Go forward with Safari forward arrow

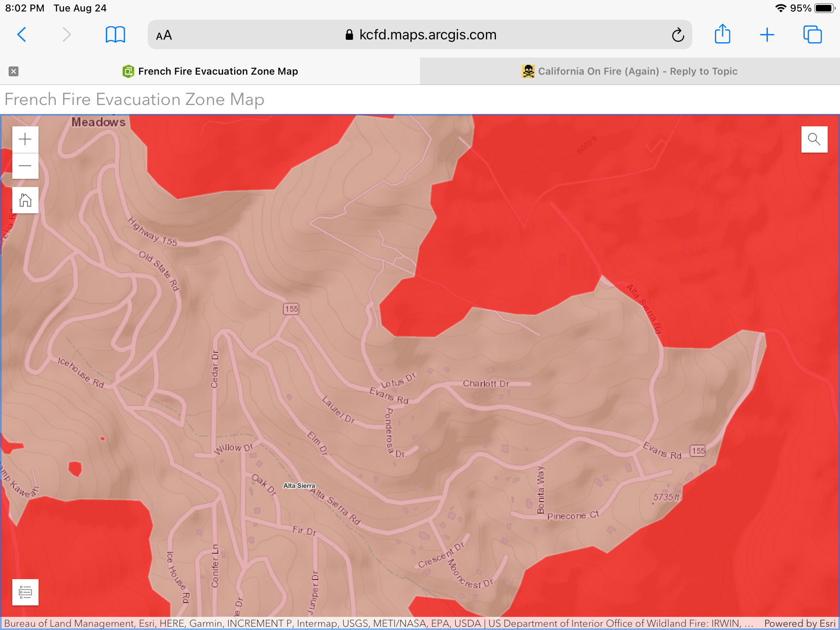(66, 35)
